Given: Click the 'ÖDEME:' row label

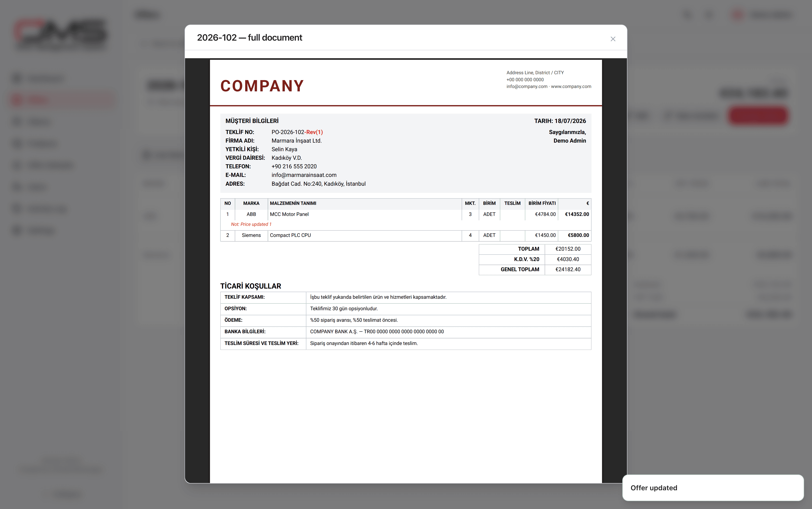Looking at the screenshot, I should click(x=233, y=320).
